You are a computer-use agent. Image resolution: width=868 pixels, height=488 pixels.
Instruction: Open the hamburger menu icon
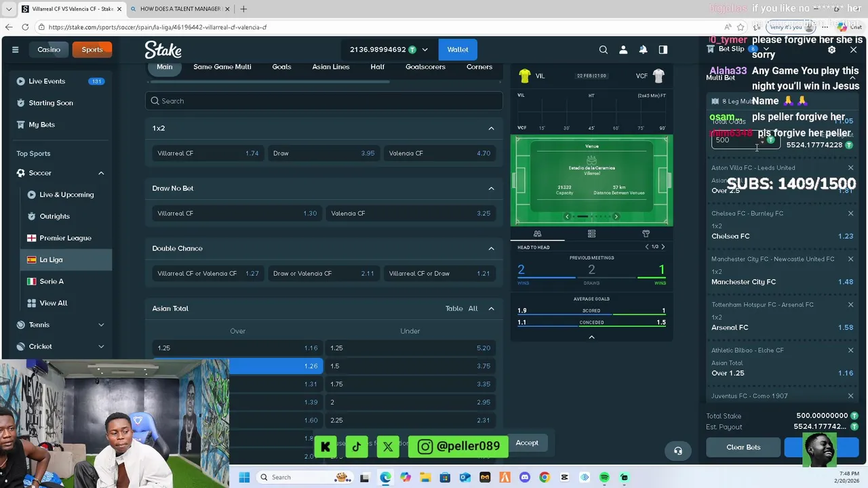pos(15,49)
